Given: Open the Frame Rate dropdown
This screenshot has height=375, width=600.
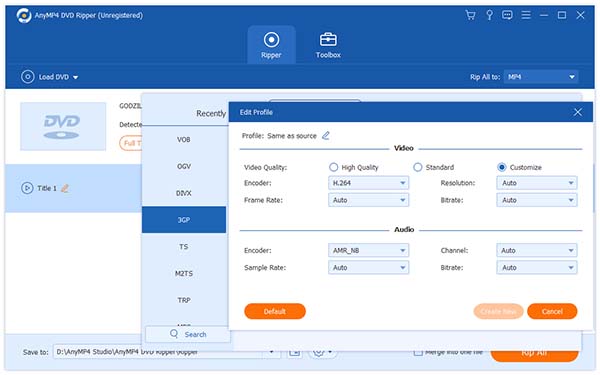Looking at the screenshot, I should pos(368,200).
